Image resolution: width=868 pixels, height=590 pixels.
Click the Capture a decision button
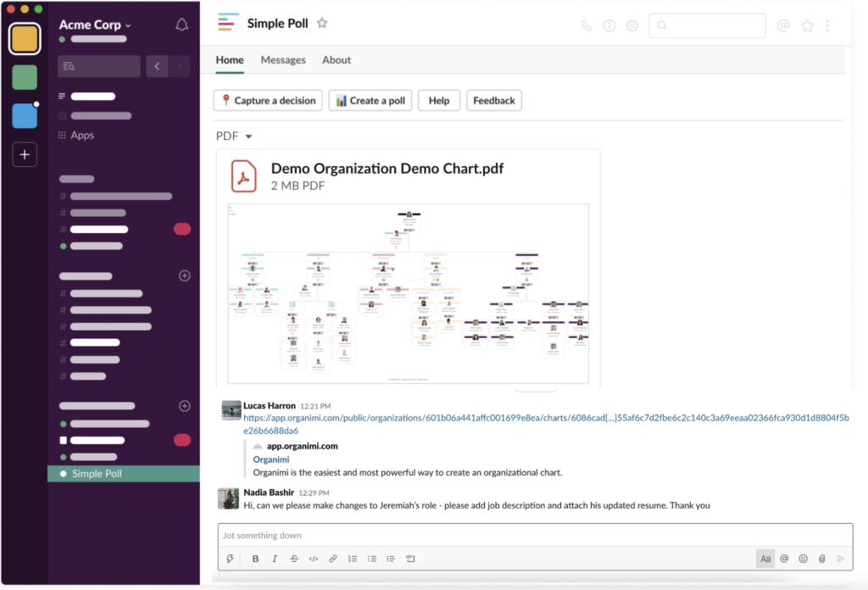click(268, 100)
